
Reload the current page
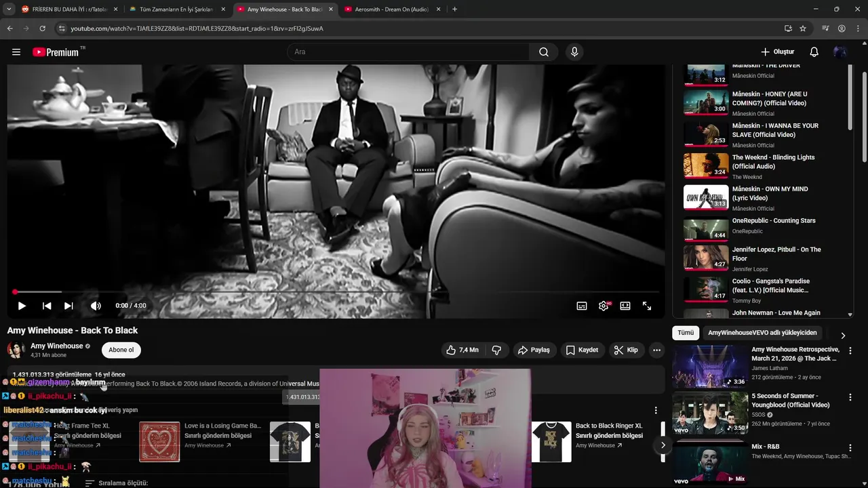pyautogui.click(x=42, y=28)
